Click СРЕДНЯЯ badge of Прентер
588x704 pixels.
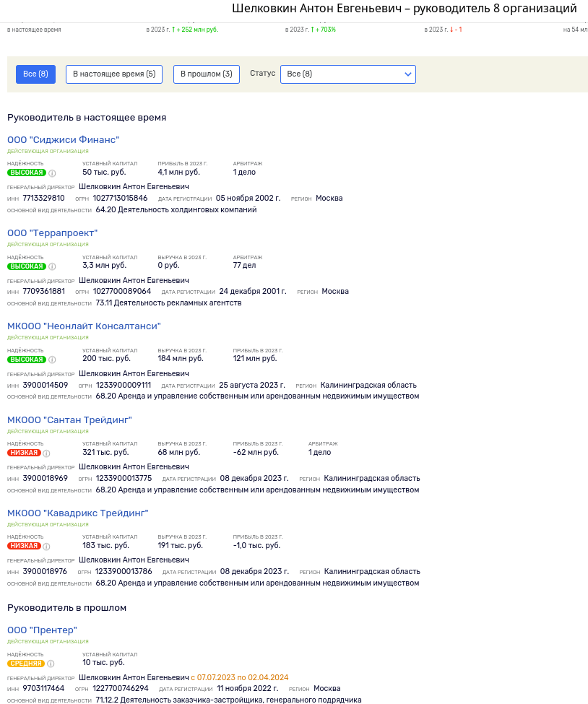pos(26,663)
